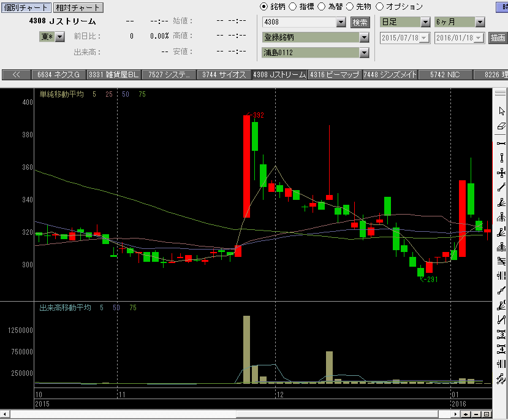Switch to 相対チャート tab

pyautogui.click(x=78, y=7)
